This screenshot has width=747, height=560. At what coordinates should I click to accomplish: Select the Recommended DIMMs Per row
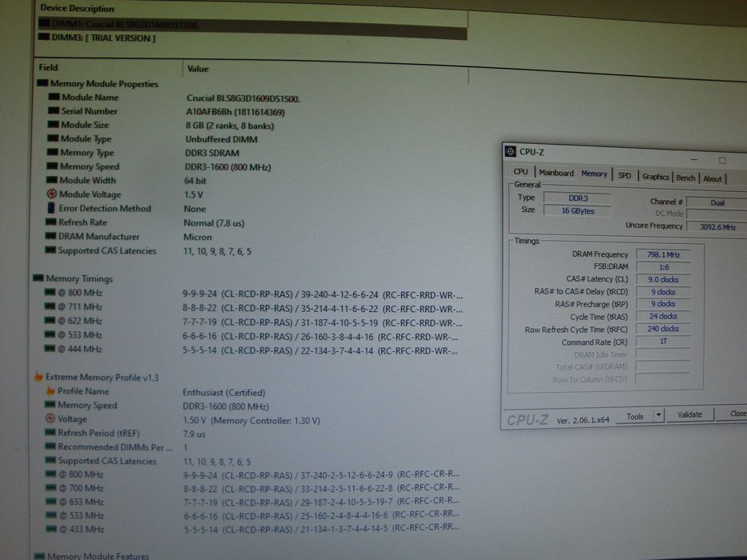117,446
